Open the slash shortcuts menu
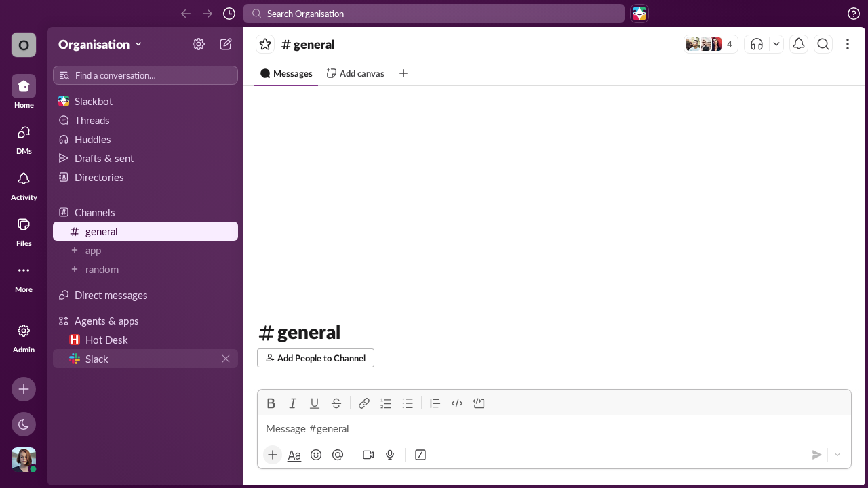Screen dimensions: 868x488 (420, 455)
